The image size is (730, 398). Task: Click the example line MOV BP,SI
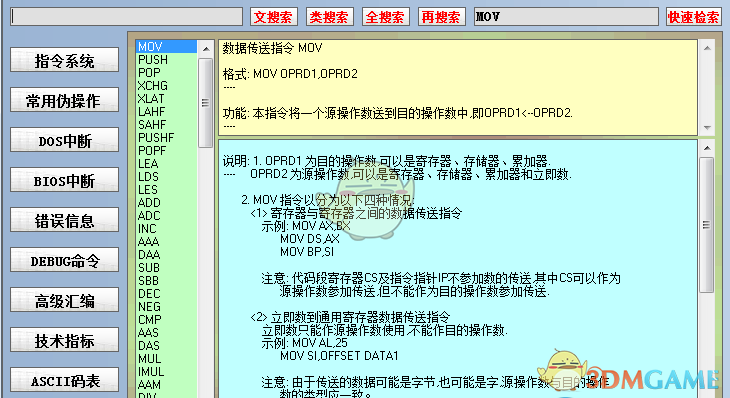tap(307, 252)
